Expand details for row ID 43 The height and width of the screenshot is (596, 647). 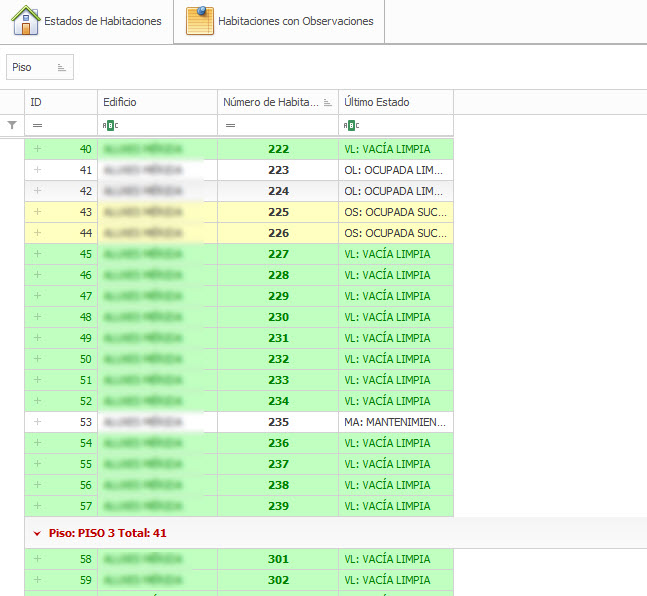click(38, 212)
